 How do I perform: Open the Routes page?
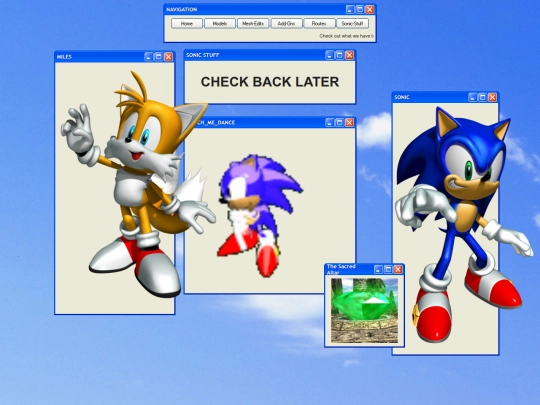tap(319, 23)
